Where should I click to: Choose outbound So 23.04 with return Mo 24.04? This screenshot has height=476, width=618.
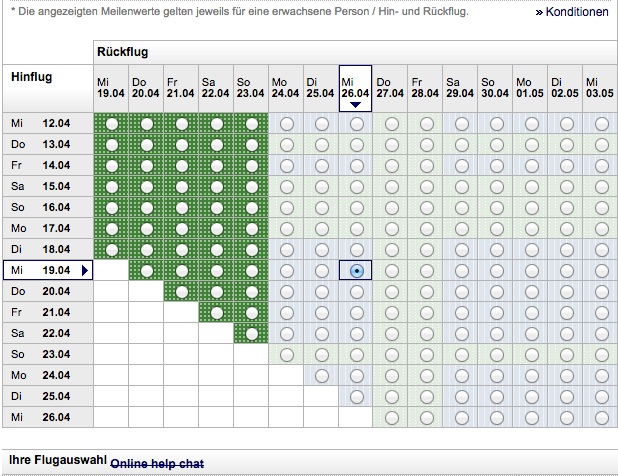click(286, 354)
